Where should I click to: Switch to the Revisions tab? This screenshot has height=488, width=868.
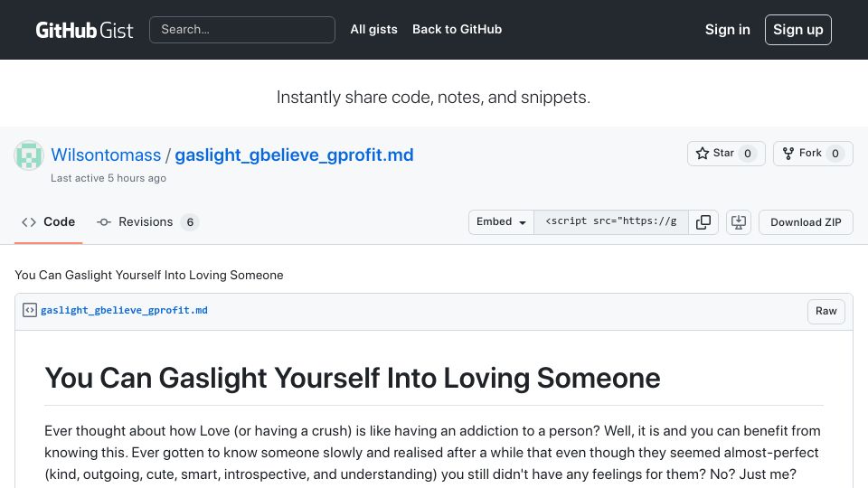click(x=147, y=222)
